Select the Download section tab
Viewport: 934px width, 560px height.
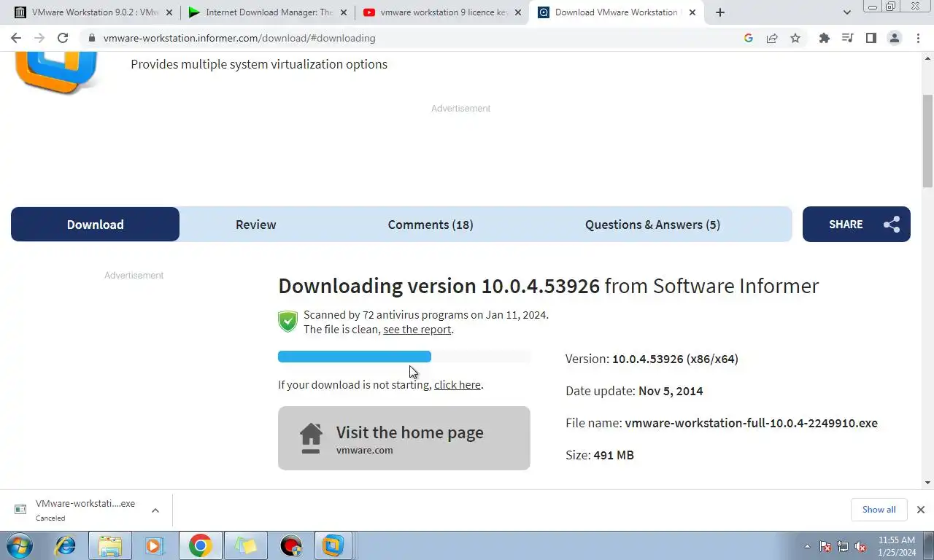tap(95, 225)
